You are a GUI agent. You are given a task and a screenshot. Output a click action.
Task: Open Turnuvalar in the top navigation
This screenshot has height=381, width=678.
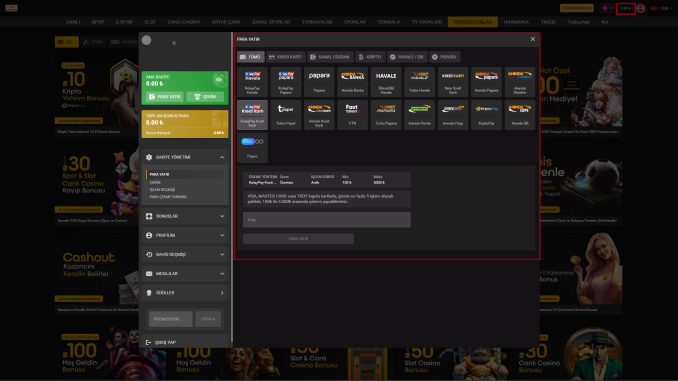[317, 22]
